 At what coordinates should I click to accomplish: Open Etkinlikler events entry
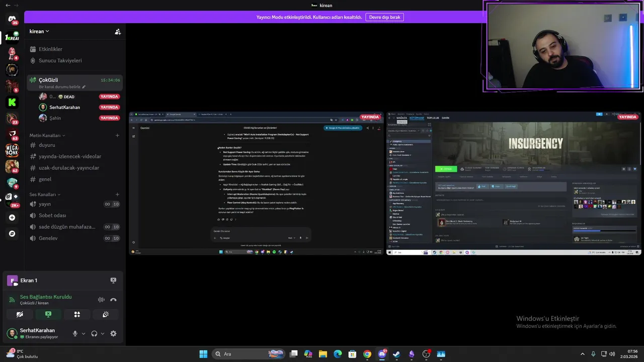[x=74, y=49]
